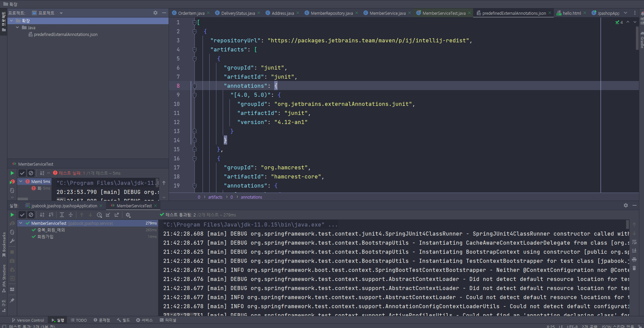Open the test runner gear settings
Viewport: 644px width, 328px height.
click(128, 215)
